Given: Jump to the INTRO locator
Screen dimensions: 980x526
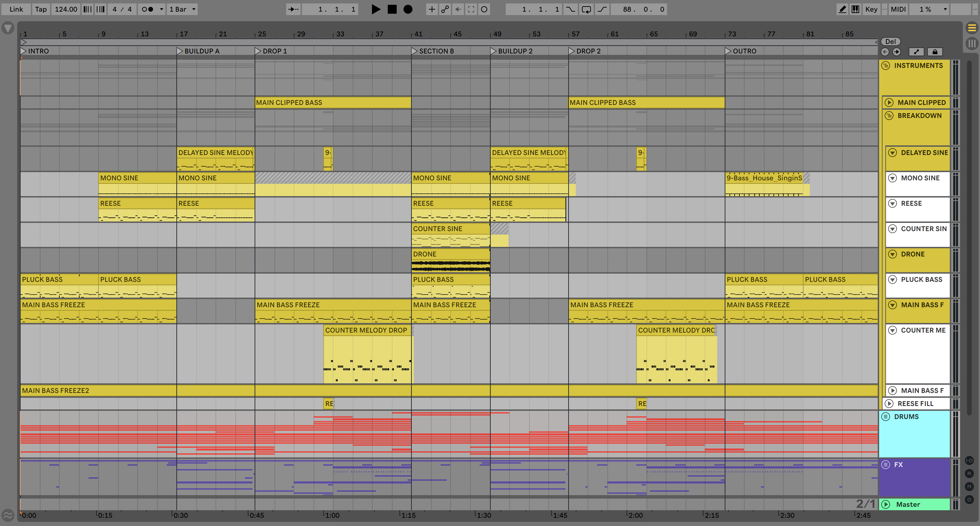Looking at the screenshot, I should [x=35, y=51].
